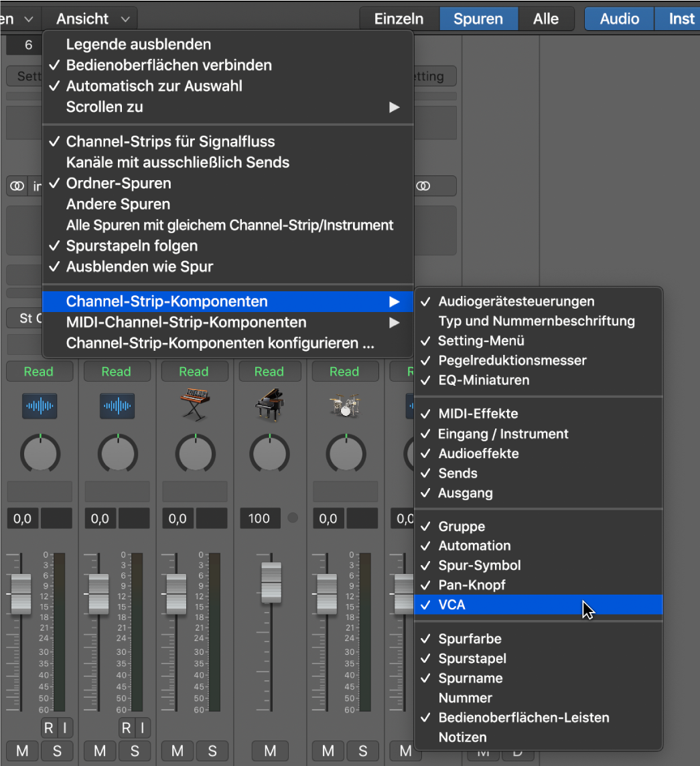Click the pan knob on the drum channel

(346, 455)
